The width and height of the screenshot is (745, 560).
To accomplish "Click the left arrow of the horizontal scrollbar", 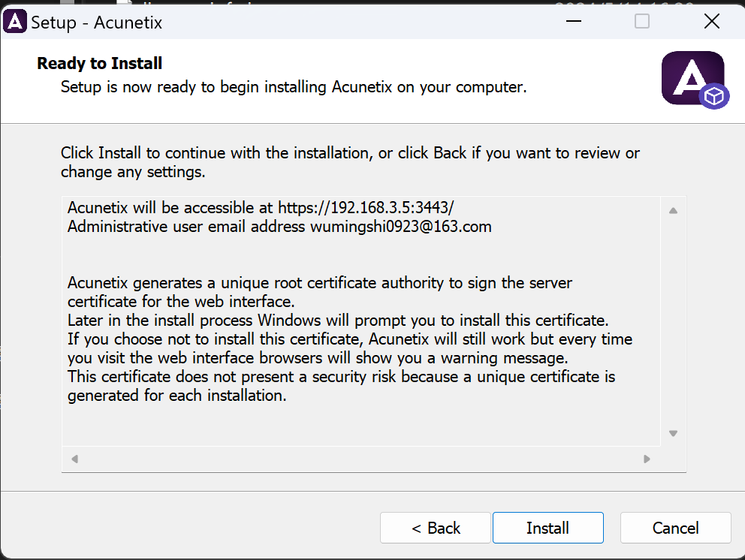I will (x=74, y=458).
